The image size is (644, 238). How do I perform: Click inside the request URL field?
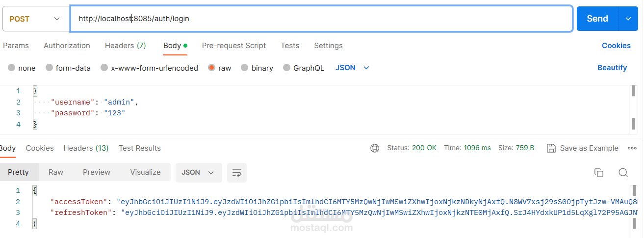pos(321,19)
